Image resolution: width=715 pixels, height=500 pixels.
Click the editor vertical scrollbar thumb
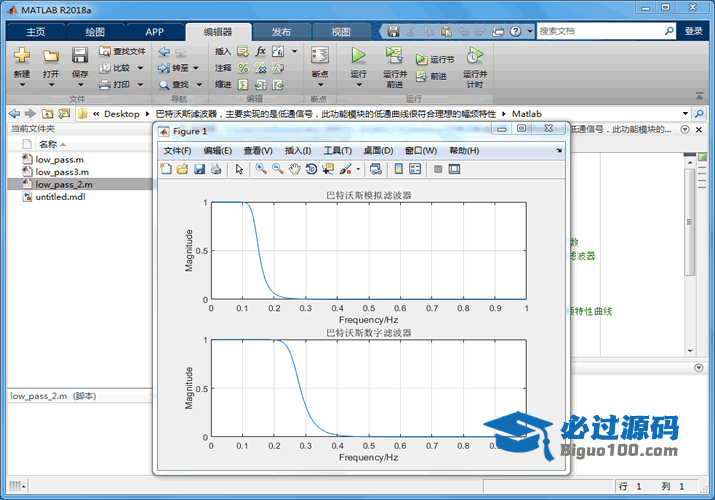coord(689,222)
